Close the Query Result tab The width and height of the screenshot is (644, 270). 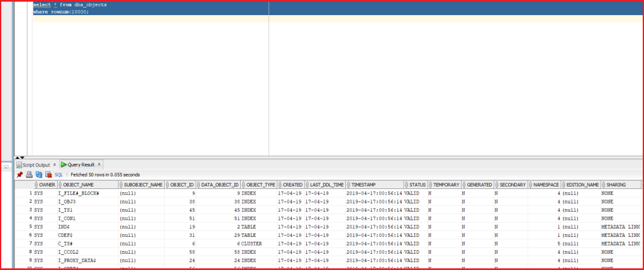tap(99, 165)
